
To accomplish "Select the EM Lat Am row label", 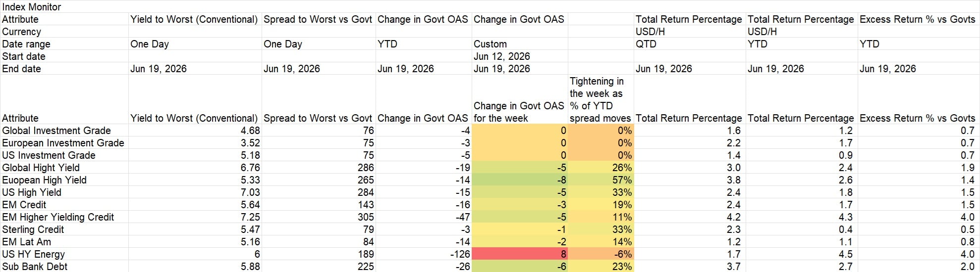I will 27,242.
